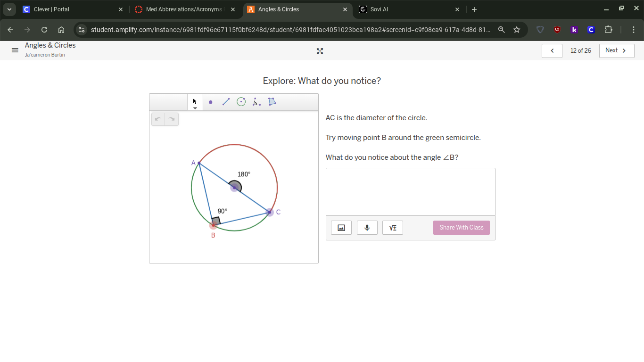Open the hamburger menu for Angles & Circles
Screen dimensions: 644x362
(x=15, y=50)
